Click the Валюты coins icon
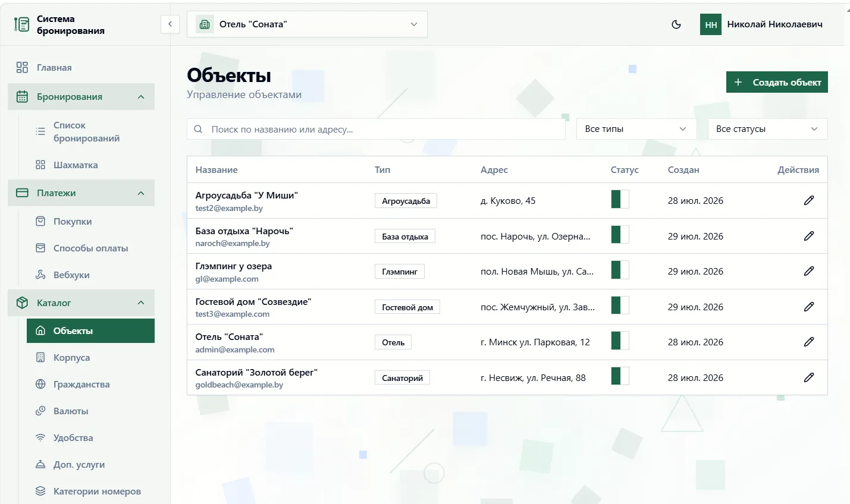 point(40,411)
